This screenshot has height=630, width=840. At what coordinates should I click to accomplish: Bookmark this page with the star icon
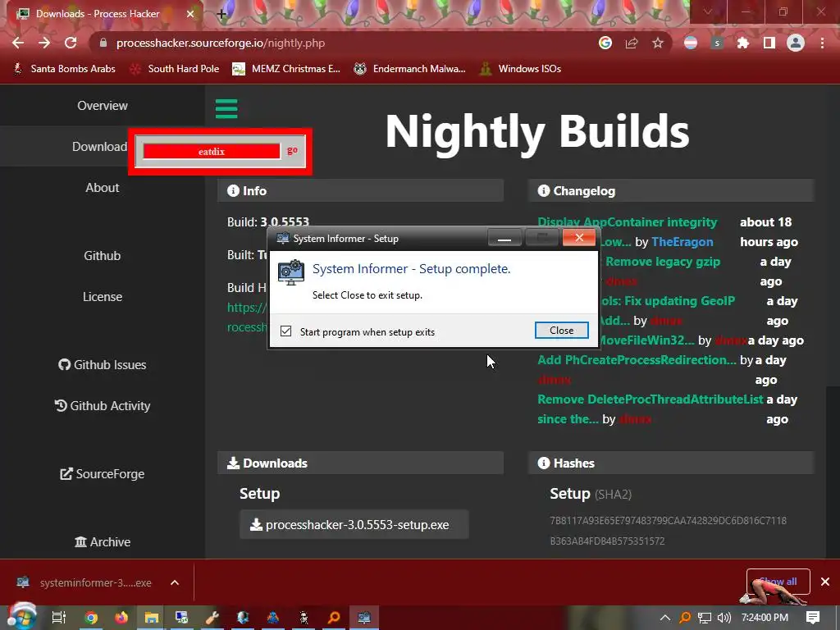point(658,43)
